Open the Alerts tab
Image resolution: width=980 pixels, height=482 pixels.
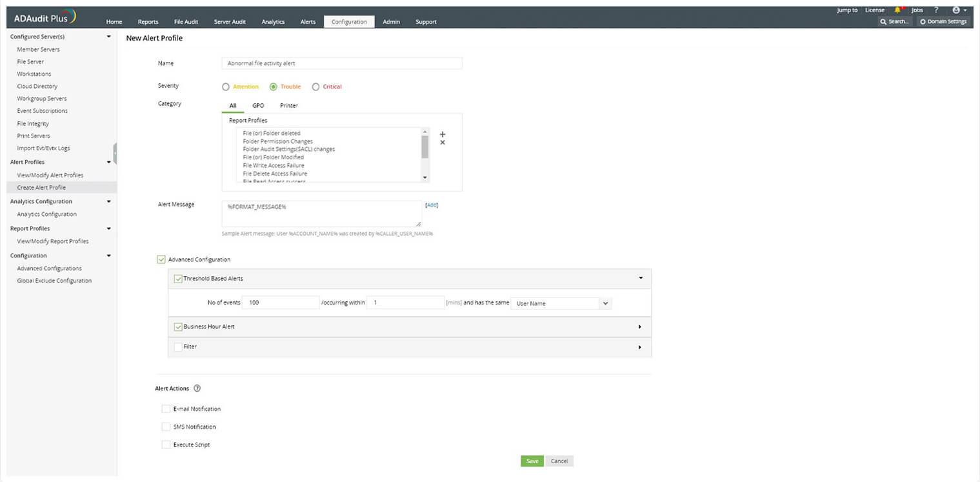click(x=308, y=22)
